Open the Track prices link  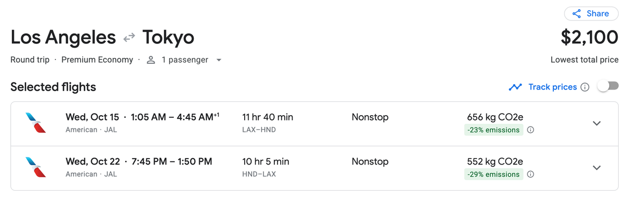point(552,87)
